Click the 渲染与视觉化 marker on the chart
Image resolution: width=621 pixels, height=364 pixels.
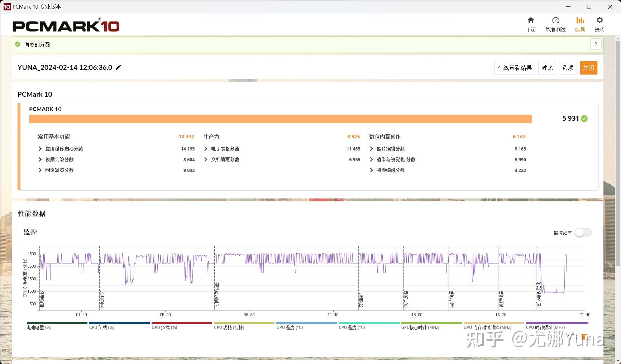[x=539, y=295]
